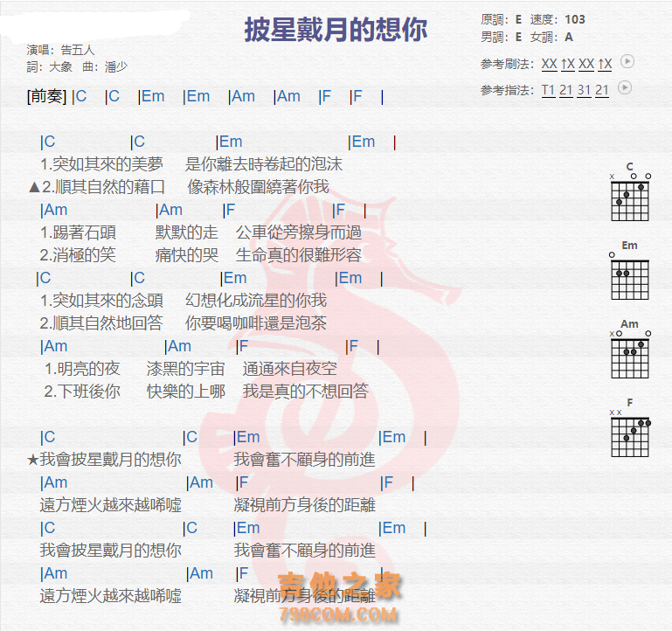The image size is (672, 631).
Task: Click the singer line 演唱: 告五人
Action: 60,50
